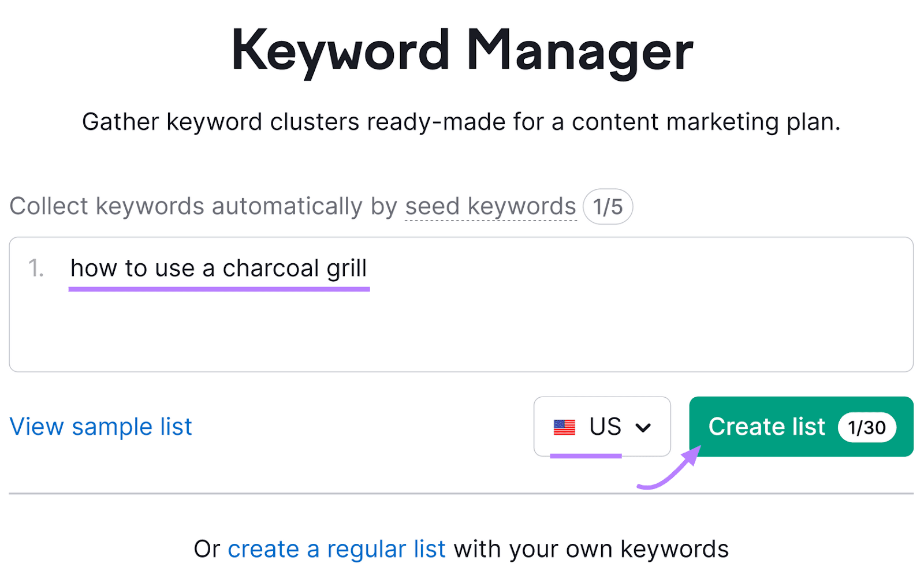This screenshot has height=586, width=924.
Task: Click the create a regular list link
Action: (336, 548)
